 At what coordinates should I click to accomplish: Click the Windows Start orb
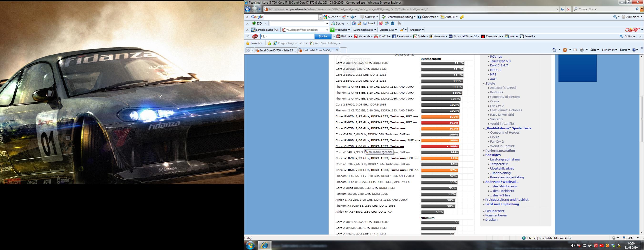click(250, 245)
